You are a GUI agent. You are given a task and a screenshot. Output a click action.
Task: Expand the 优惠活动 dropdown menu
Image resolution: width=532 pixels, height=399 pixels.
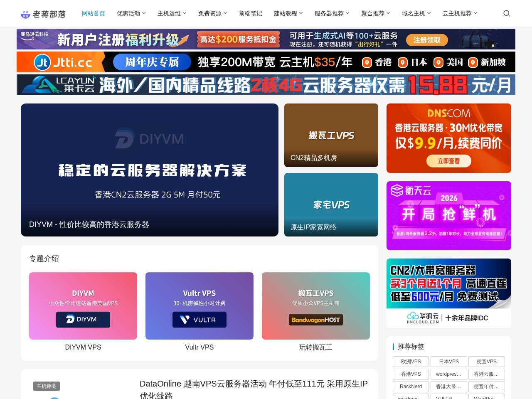tap(131, 13)
